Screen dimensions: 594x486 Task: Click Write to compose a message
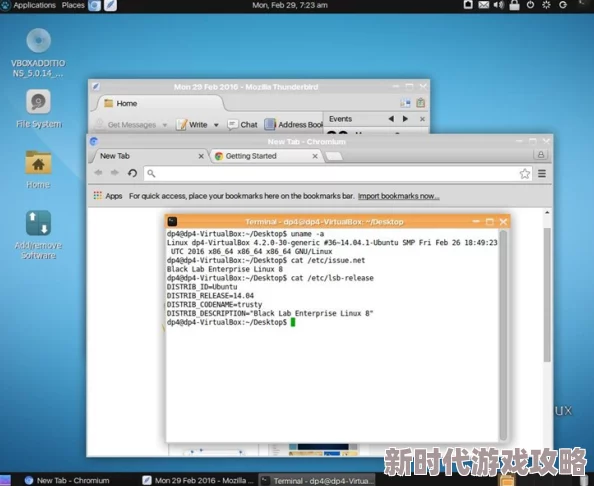[192, 125]
